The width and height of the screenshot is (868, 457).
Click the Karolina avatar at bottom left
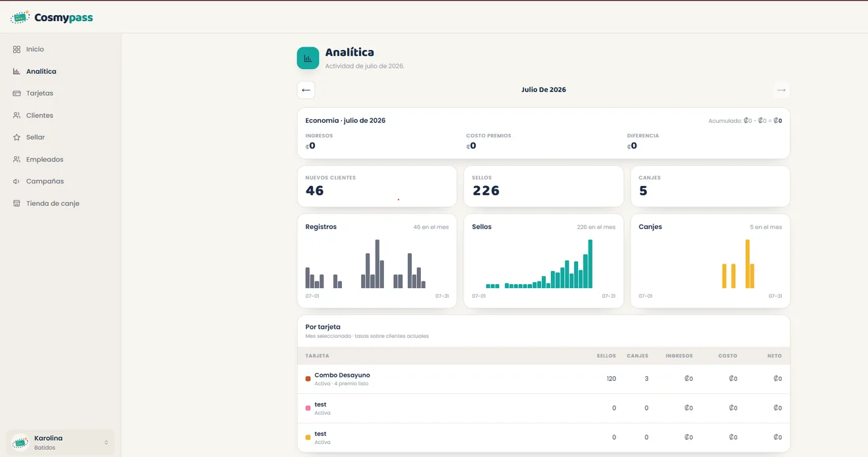point(20,443)
